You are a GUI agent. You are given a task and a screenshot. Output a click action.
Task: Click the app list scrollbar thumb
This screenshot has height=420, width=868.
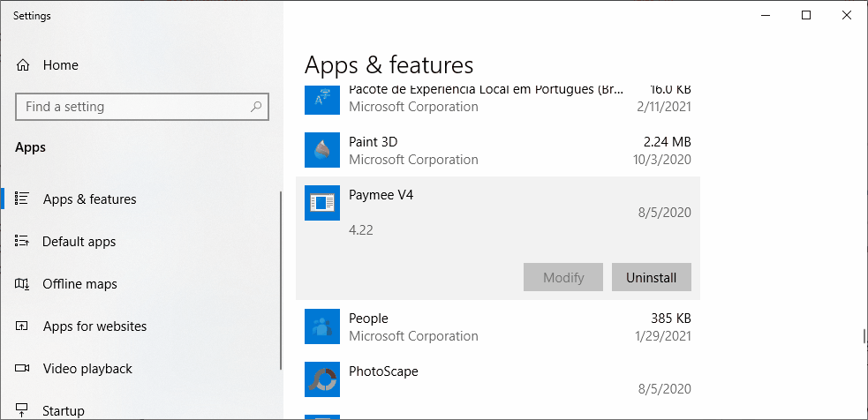click(x=864, y=336)
